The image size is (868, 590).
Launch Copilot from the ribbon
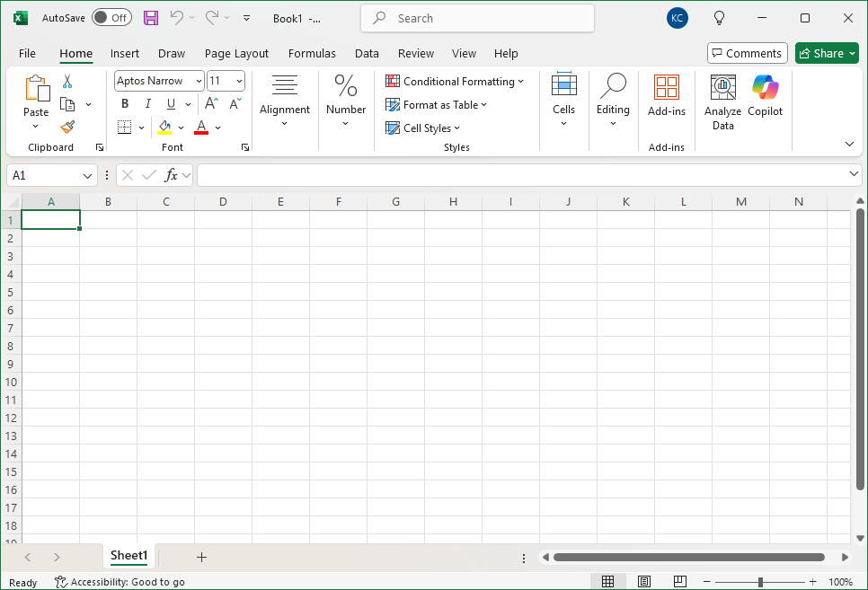(x=765, y=97)
